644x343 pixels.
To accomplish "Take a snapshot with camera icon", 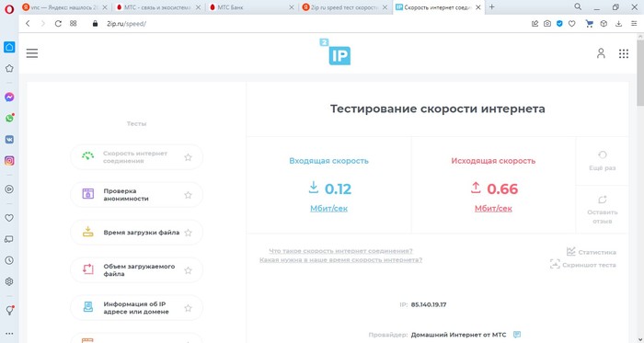I will coord(547,24).
